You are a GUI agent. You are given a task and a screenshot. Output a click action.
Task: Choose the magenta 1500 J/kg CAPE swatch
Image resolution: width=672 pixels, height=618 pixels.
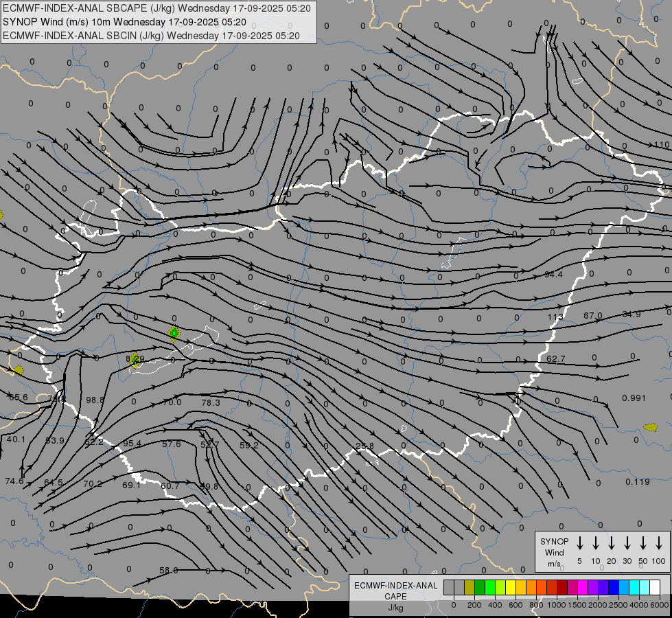pyautogui.click(x=583, y=587)
